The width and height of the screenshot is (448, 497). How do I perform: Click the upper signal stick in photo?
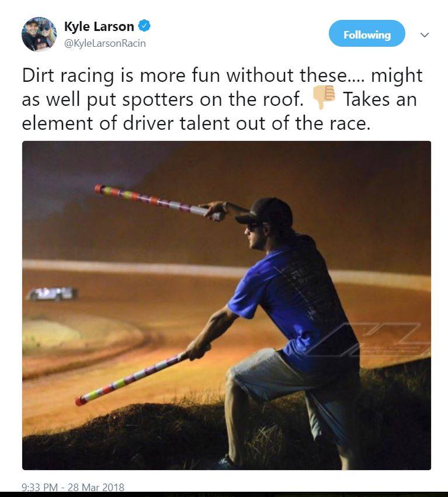(x=158, y=202)
